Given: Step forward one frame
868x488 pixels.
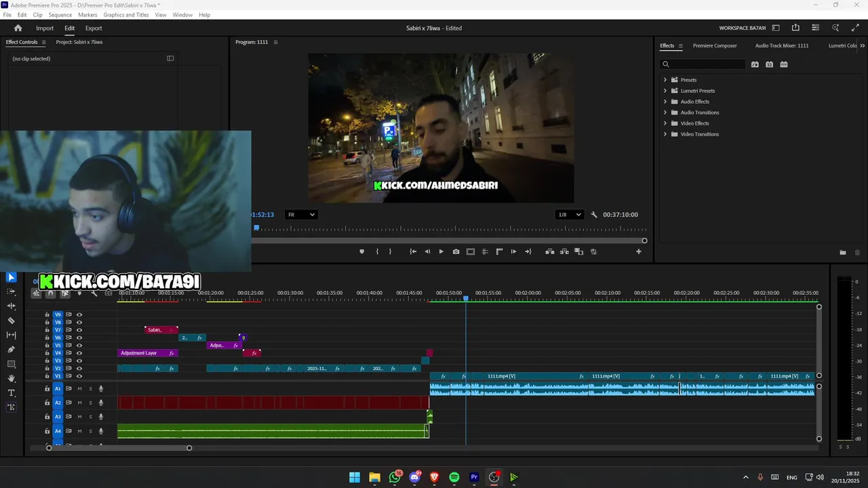Looking at the screenshot, I should click(513, 251).
